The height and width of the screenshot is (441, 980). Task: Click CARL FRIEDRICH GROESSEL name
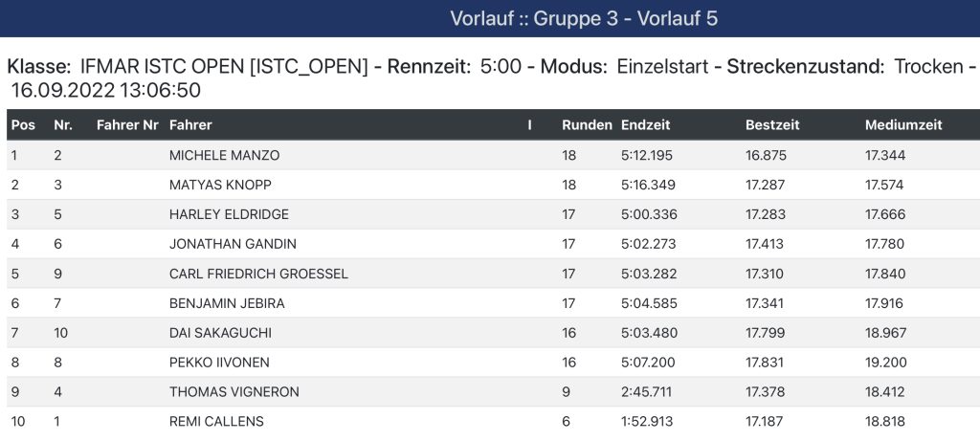258,274
